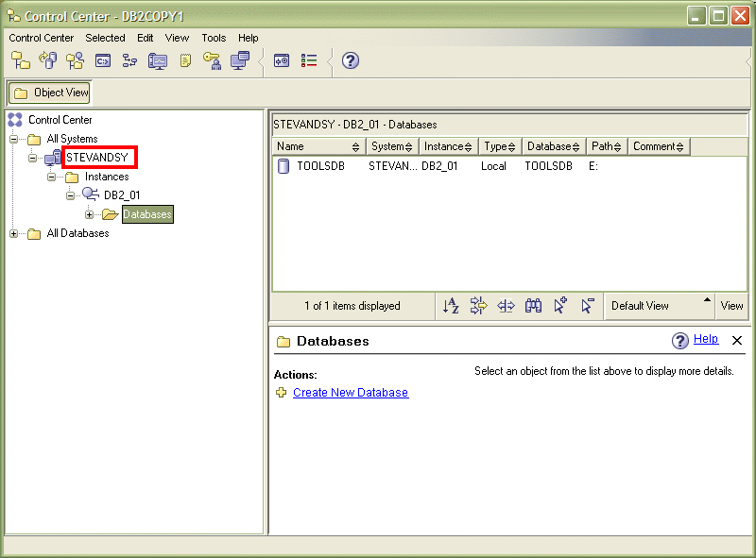Click the Local type cell
This screenshot has height=558, width=756.
click(x=493, y=166)
